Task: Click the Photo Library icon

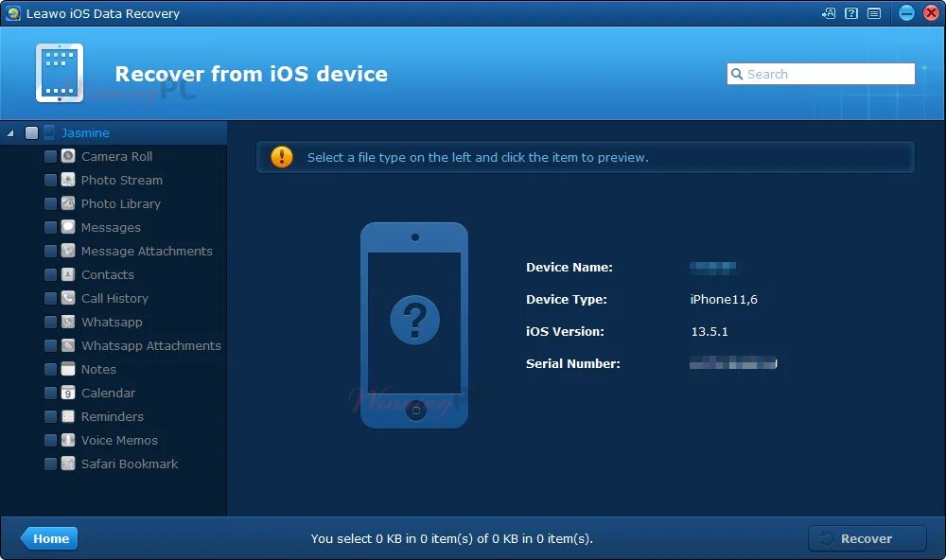Action: pyautogui.click(x=68, y=203)
